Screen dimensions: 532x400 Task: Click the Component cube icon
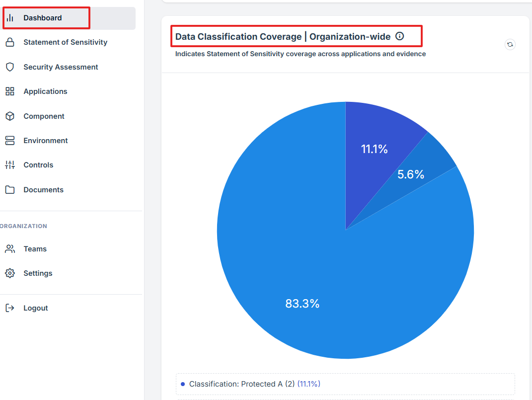(10, 116)
